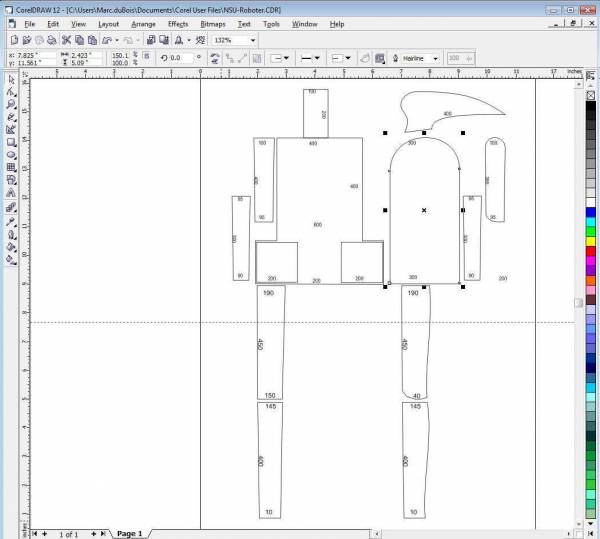Viewport: 600px width, 539px height.
Task: Open the Bitmaps menu
Action: tap(211, 23)
